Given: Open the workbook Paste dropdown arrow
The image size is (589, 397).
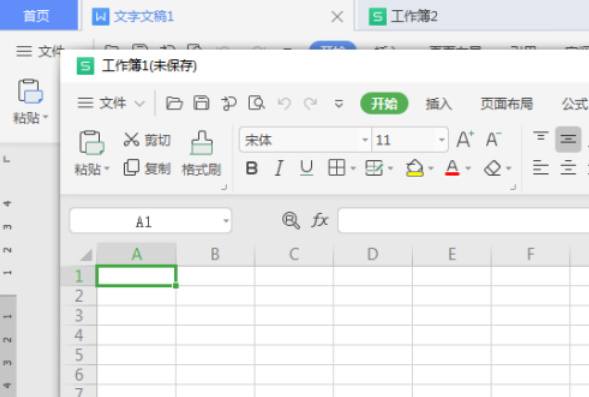Looking at the screenshot, I should pyautogui.click(x=107, y=169).
